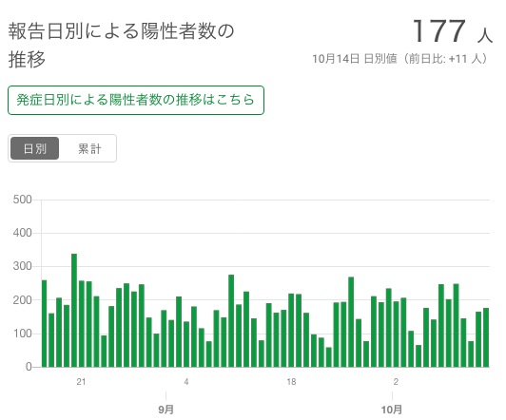Click the tallest bar near the 21 label
The image size is (506, 420).
pos(74,311)
